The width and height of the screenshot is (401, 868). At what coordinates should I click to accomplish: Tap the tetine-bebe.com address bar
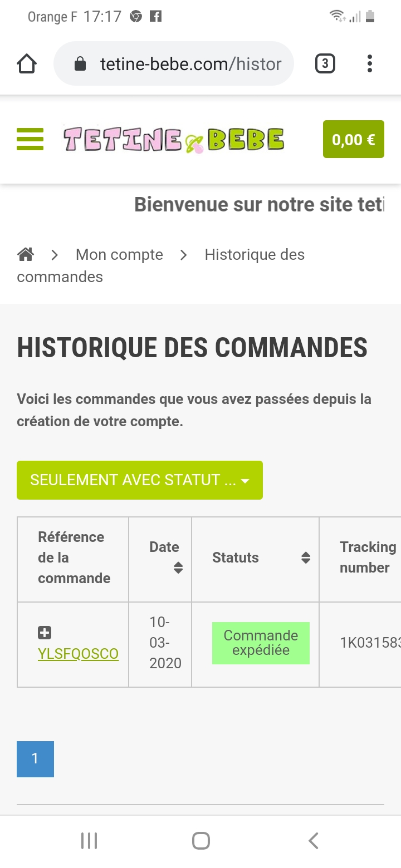pos(189,64)
